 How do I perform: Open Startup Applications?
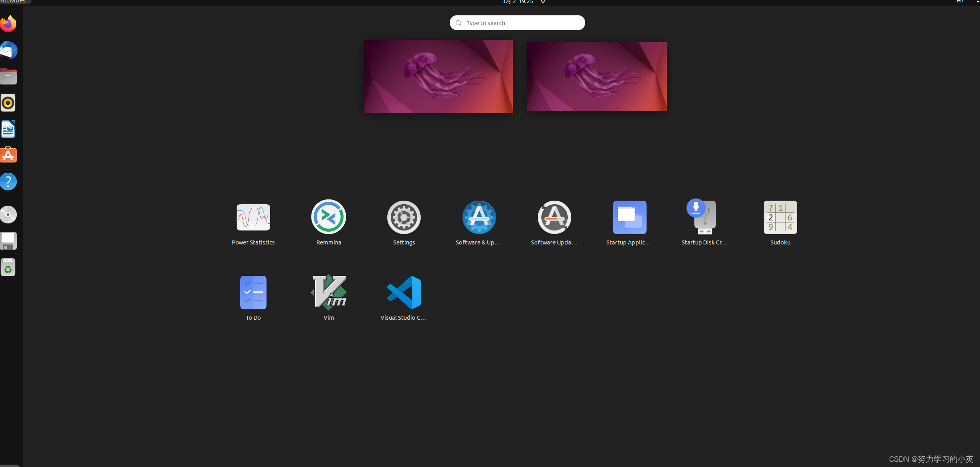pyautogui.click(x=629, y=218)
